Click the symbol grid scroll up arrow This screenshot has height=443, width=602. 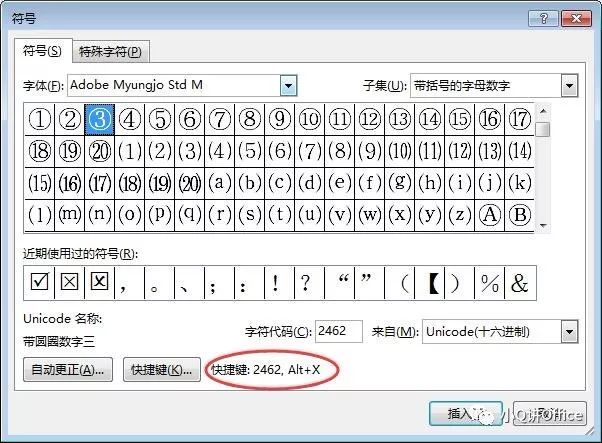pos(543,111)
